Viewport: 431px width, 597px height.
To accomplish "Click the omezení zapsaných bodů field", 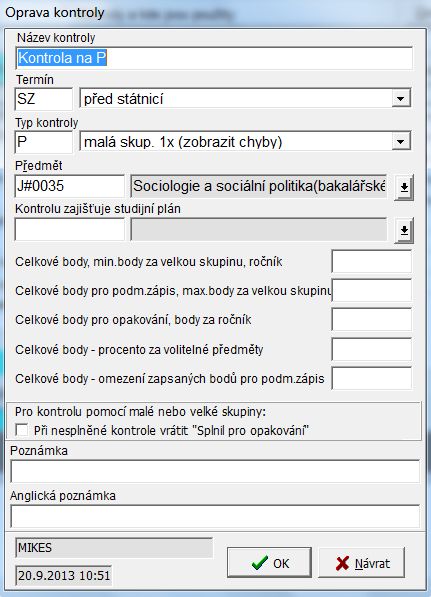I will [x=372, y=378].
